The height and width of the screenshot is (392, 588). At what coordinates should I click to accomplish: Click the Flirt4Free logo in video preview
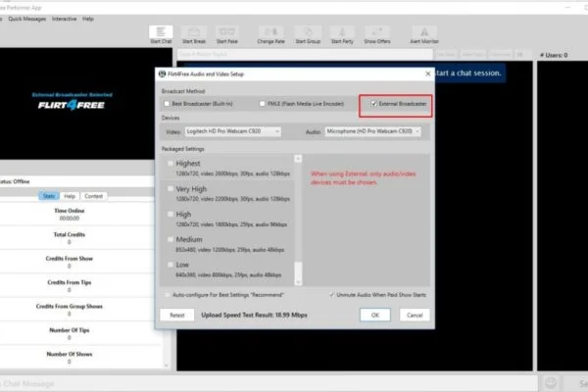pos(72,105)
